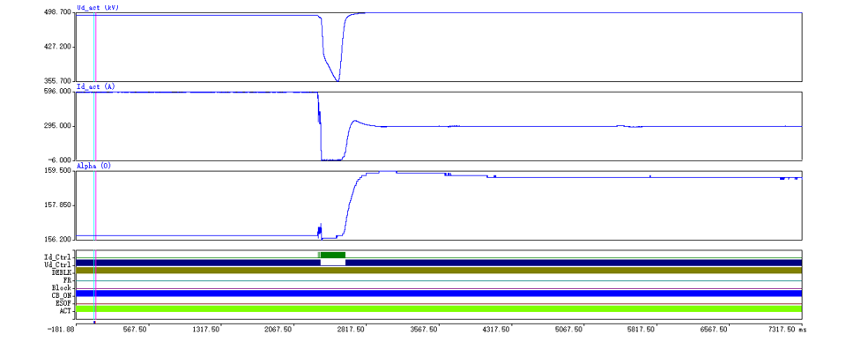Image resolution: width=868 pixels, height=342 pixels.
Task: Select the Block signal name
Action: tap(62, 288)
